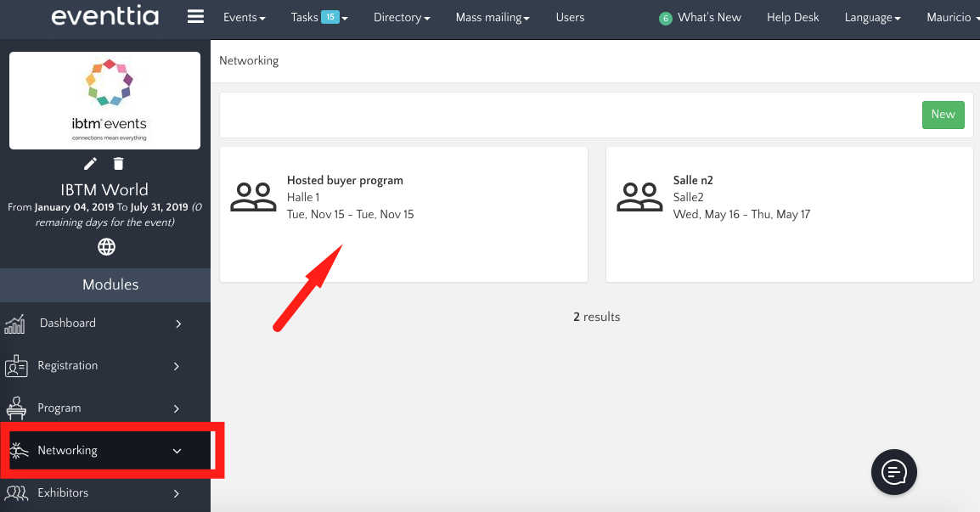Open the Events dropdown menu
Viewport: 980px width, 512px height.
point(244,17)
